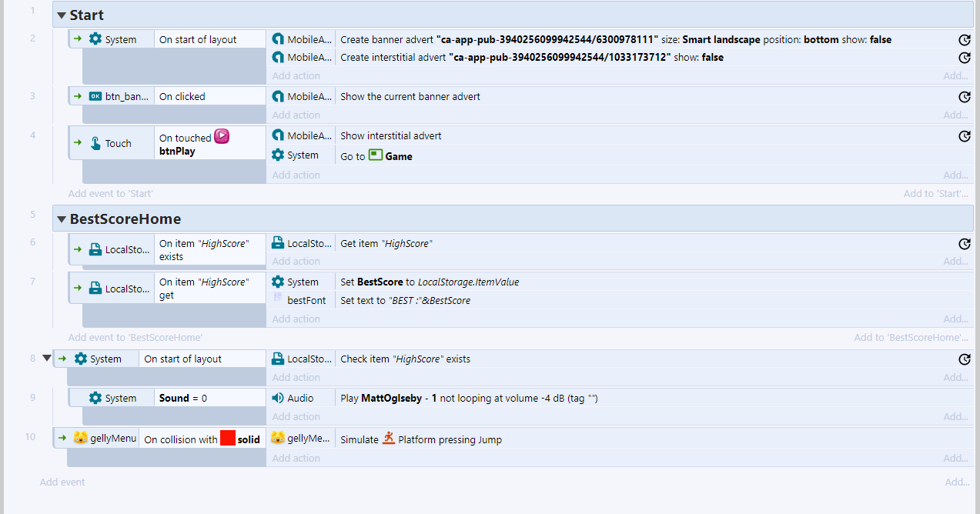
Task: Click the Audio speaker icon in event 9
Action: click(278, 398)
